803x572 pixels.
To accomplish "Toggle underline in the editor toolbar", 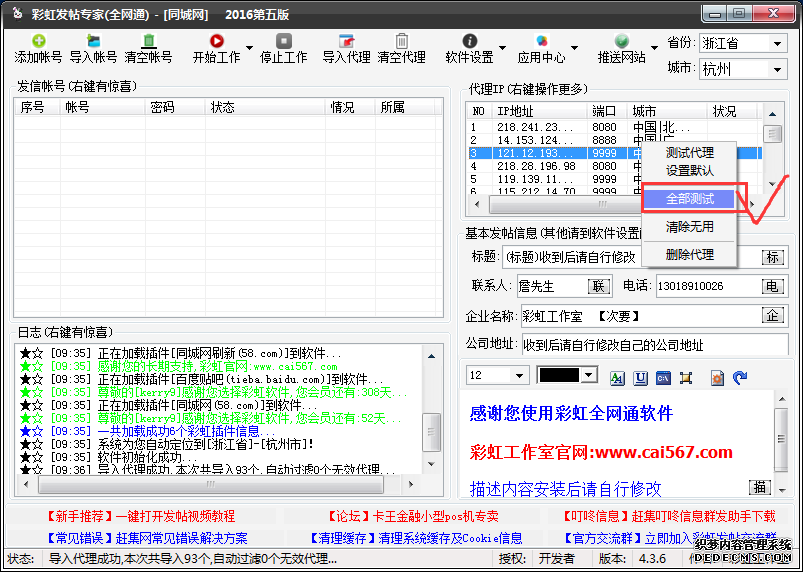I will (641, 378).
